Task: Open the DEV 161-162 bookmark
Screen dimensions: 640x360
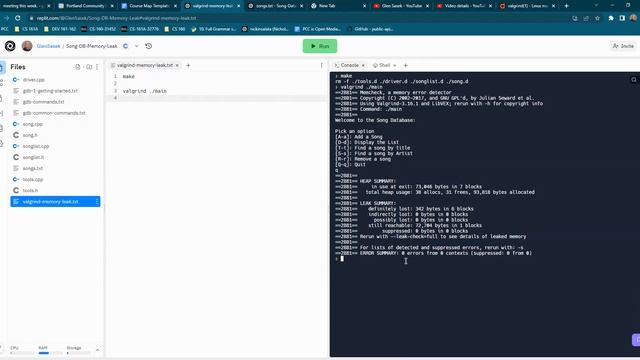Action: click(x=60, y=29)
